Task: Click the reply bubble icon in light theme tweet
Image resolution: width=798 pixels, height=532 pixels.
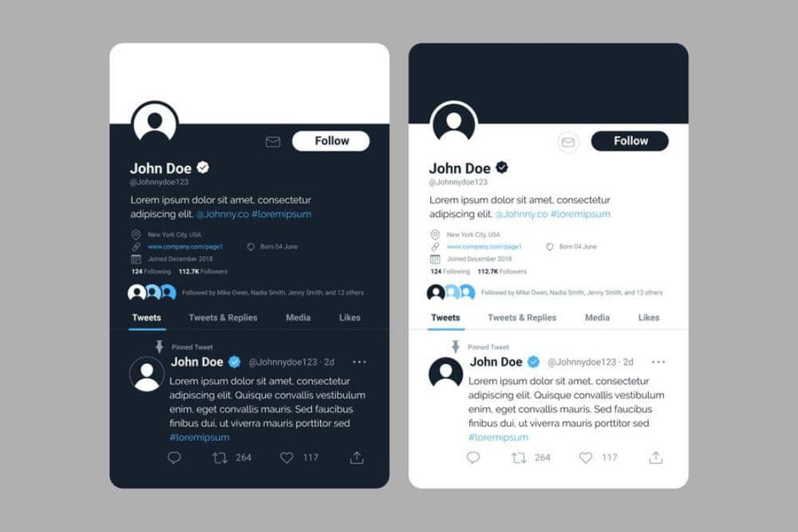Action: pos(473,458)
